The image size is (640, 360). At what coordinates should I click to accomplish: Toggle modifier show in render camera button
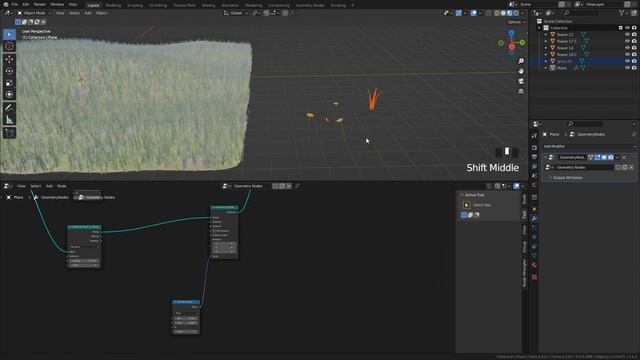click(611, 157)
